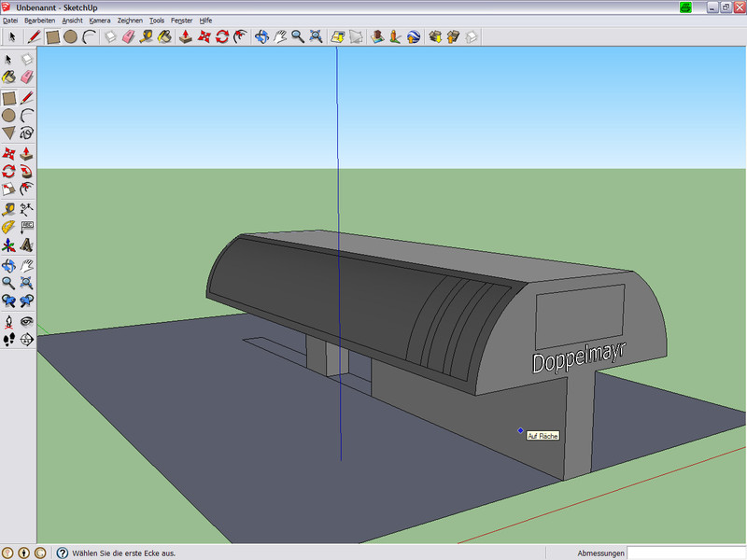Click the green icon in the title bar
Image resolution: width=747 pixels, height=560 pixels.
[x=685, y=7]
